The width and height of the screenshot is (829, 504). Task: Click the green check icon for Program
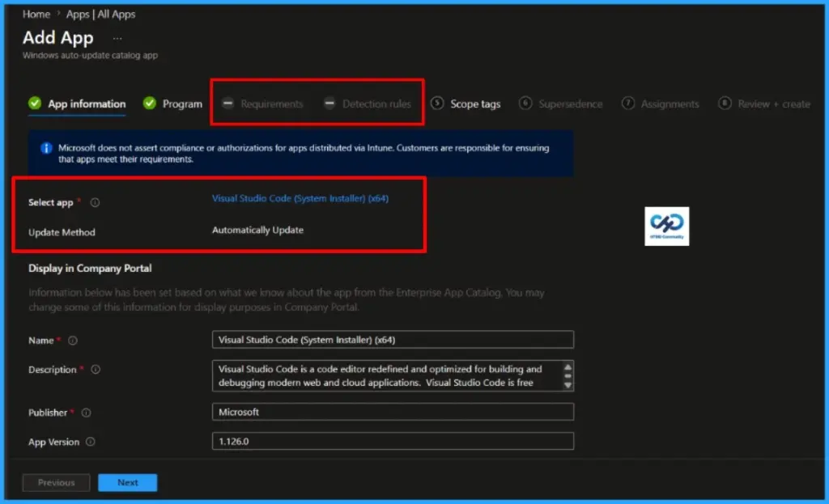(x=150, y=103)
